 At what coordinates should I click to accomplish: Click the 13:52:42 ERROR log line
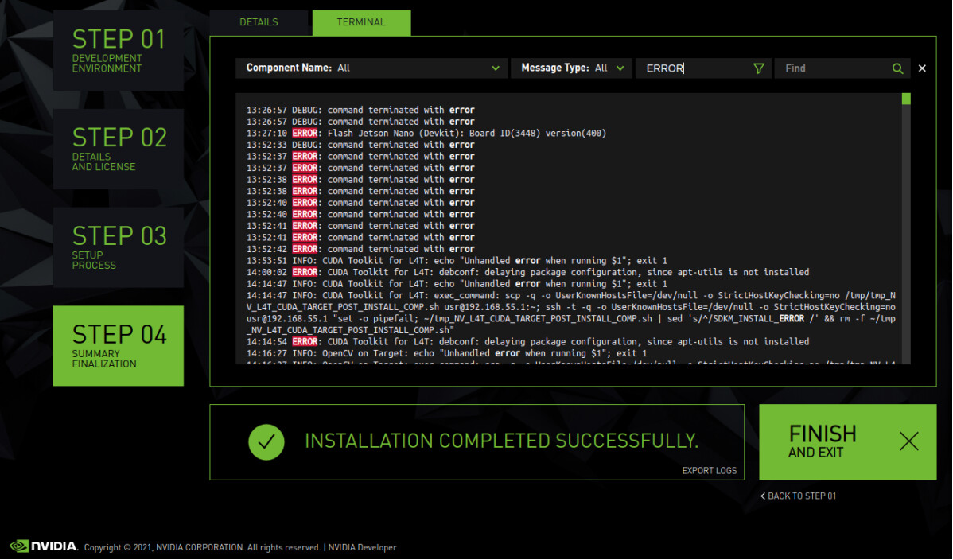(360, 249)
